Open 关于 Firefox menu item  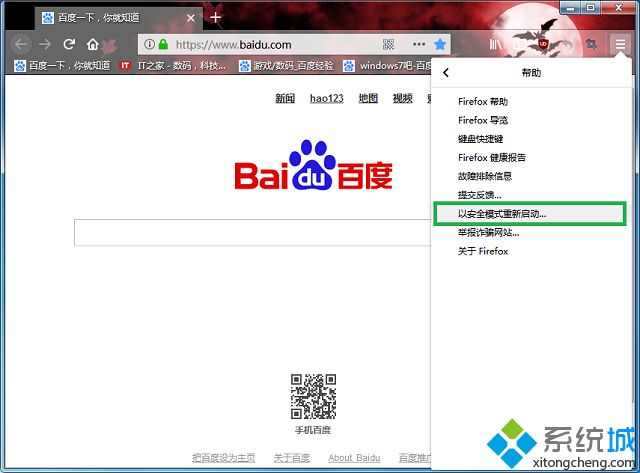(531, 251)
